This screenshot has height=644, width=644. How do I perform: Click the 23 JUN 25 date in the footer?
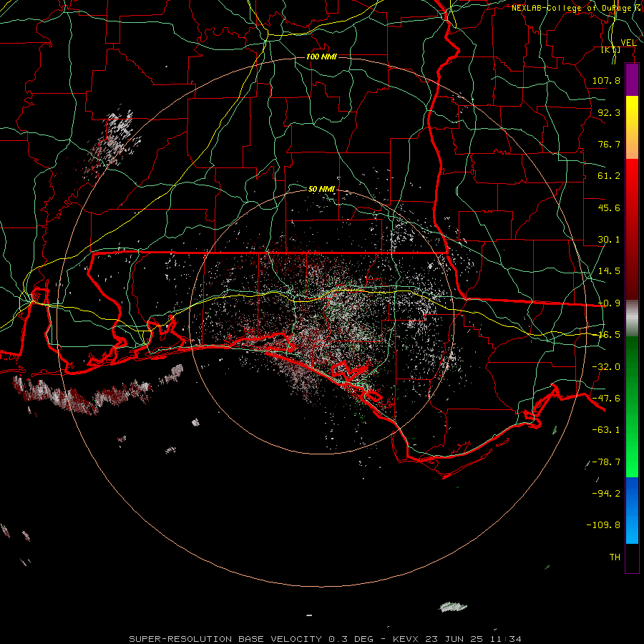coord(455,639)
